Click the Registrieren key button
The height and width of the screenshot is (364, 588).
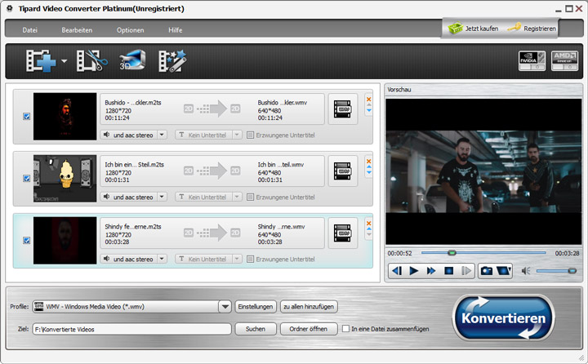coord(532,29)
